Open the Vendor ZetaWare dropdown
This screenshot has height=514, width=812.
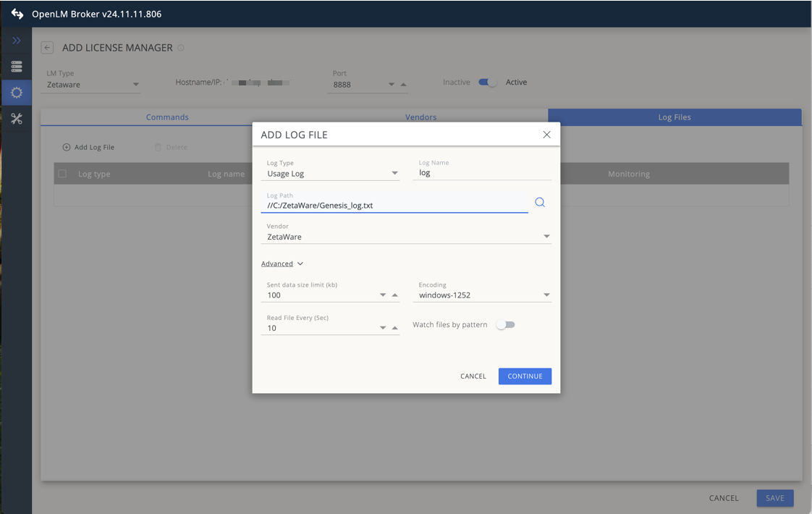(546, 236)
